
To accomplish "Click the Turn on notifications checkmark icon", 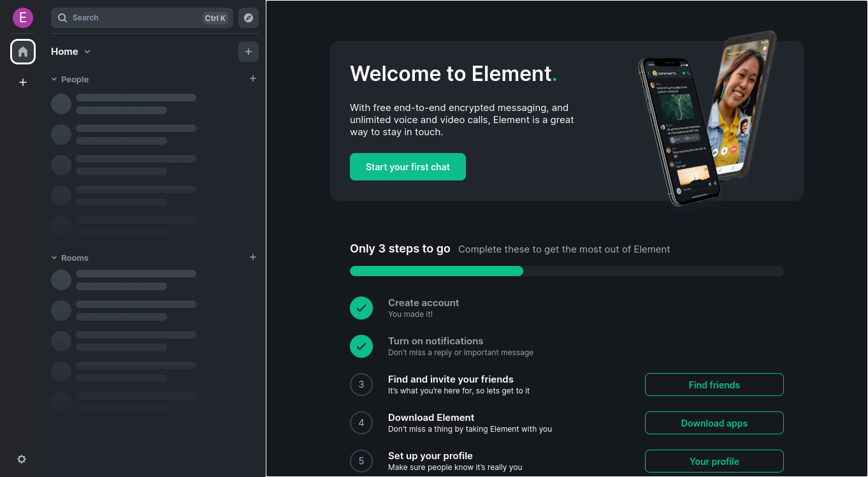I will click(x=361, y=346).
